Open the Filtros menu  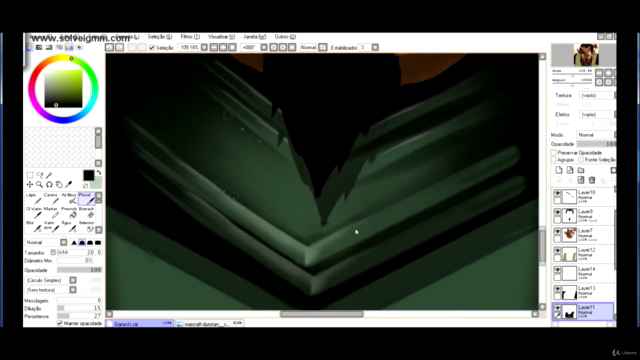click(190, 37)
